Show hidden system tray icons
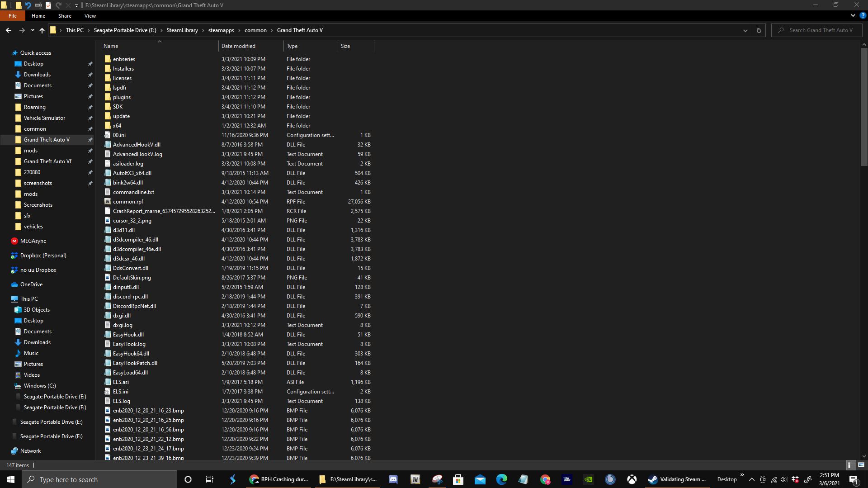 tap(751, 479)
